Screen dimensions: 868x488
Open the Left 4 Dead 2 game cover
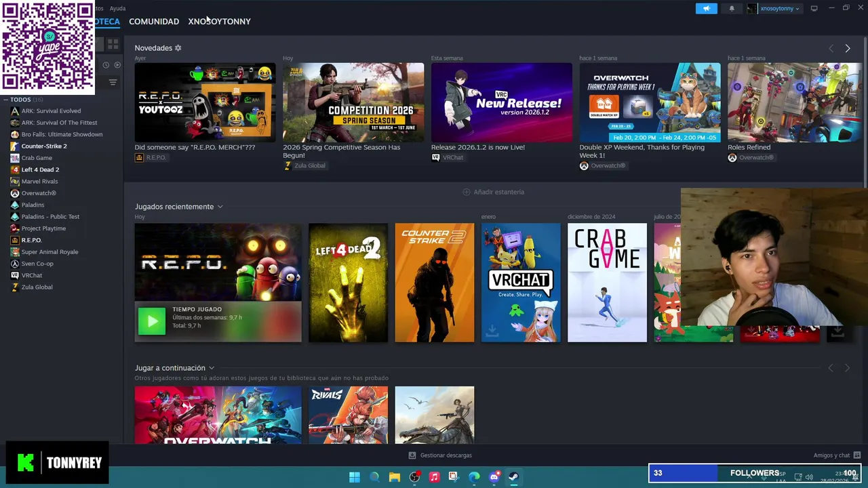(348, 283)
